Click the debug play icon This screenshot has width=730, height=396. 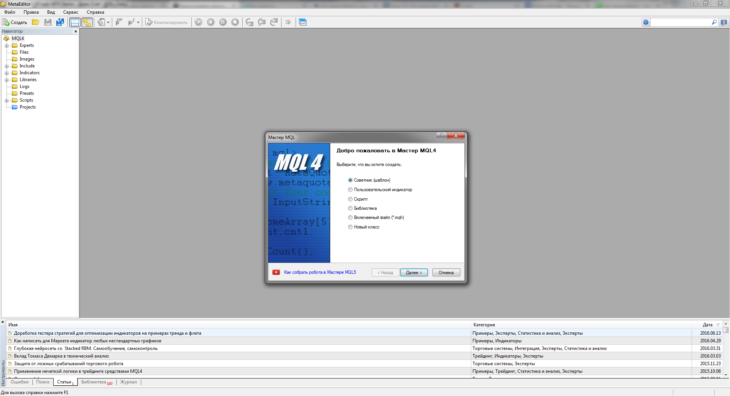click(211, 22)
